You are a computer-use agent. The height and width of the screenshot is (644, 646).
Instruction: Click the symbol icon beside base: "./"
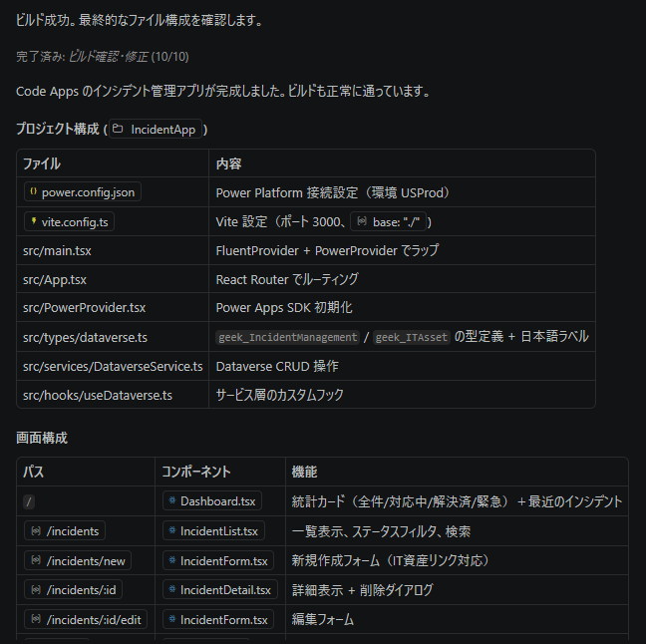[361, 221]
